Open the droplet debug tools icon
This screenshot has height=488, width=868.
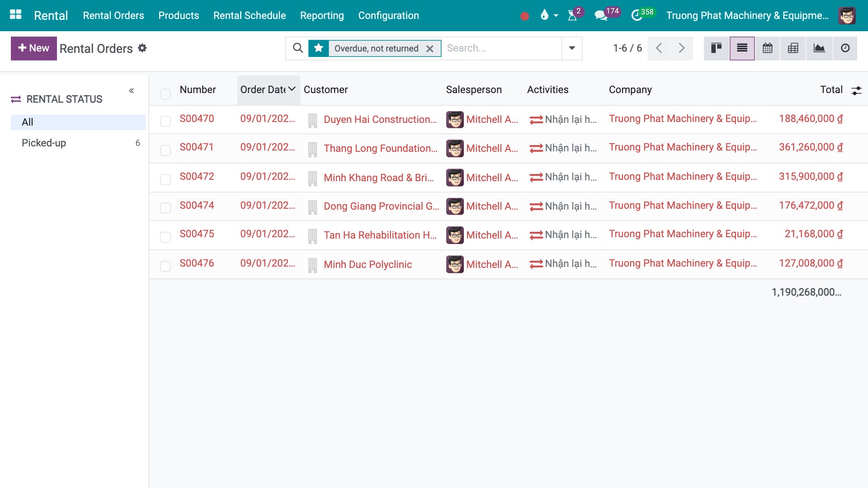point(545,15)
